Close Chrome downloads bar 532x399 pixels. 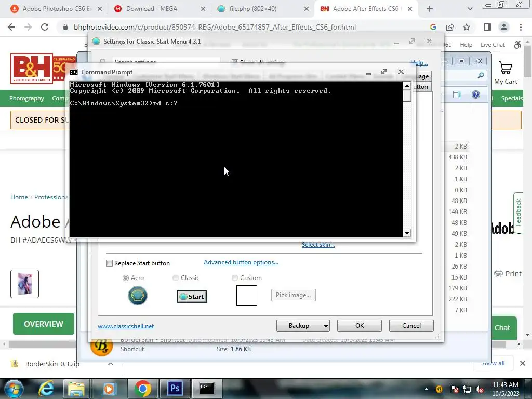[x=523, y=363]
